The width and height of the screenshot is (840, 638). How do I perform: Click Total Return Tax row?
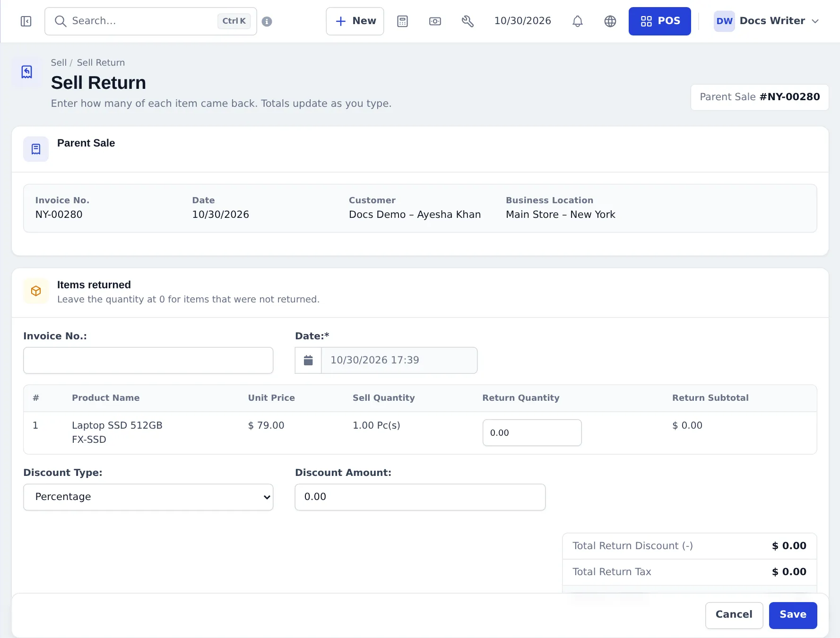(689, 572)
